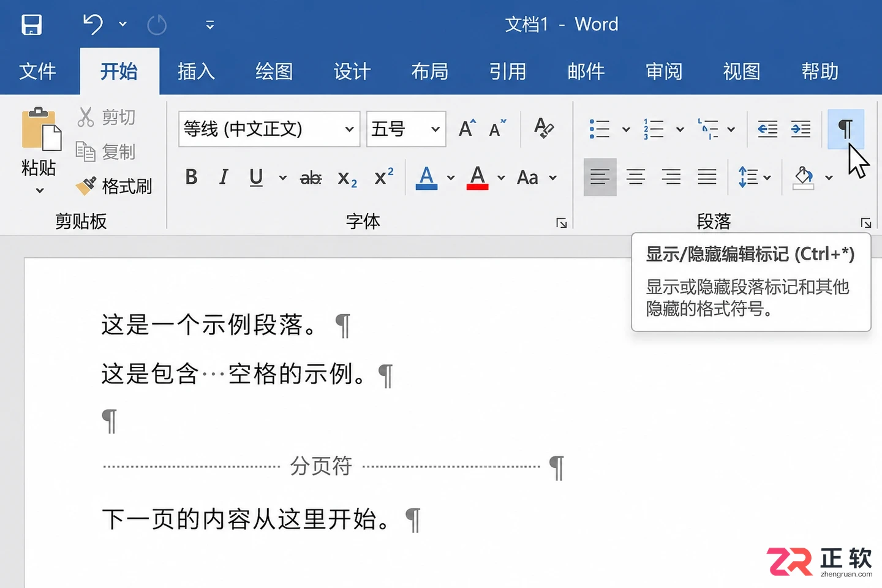Open the 审阅 ribbon tab
This screenshot has width=882, height=588.
click(664, 72)
